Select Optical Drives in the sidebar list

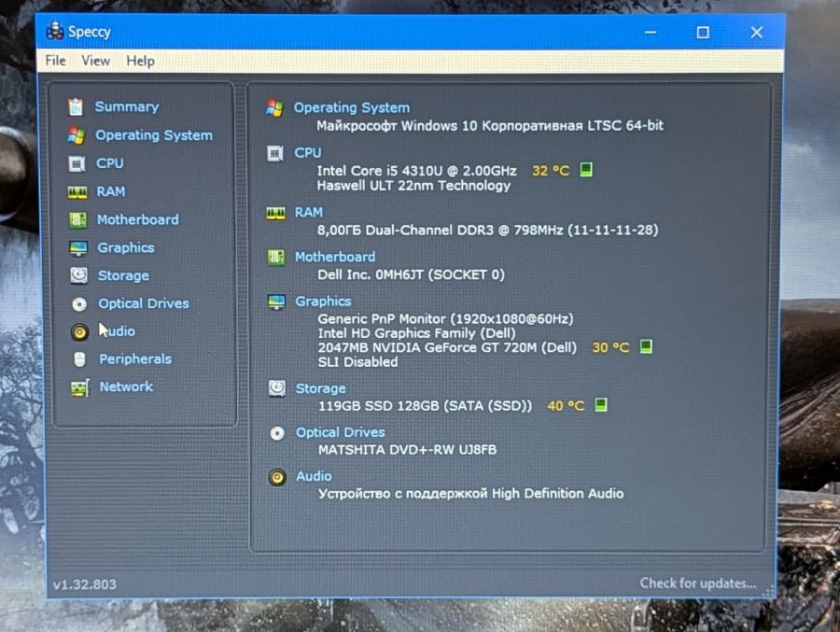144,303
